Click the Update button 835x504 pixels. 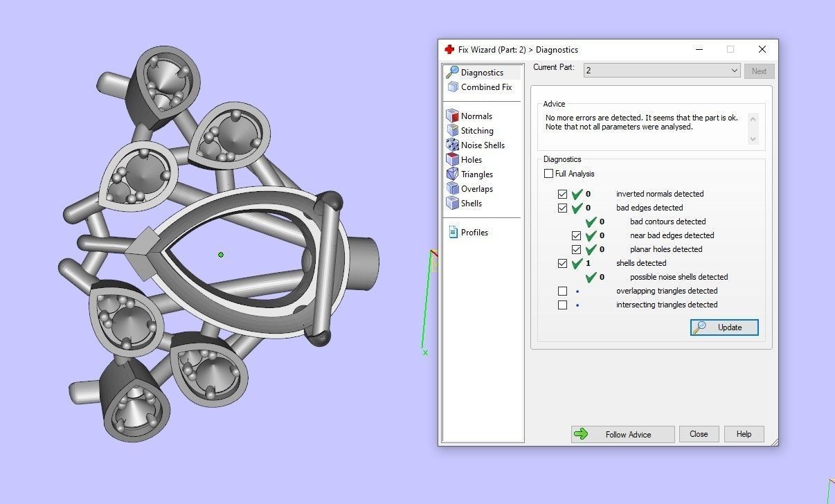724,327
